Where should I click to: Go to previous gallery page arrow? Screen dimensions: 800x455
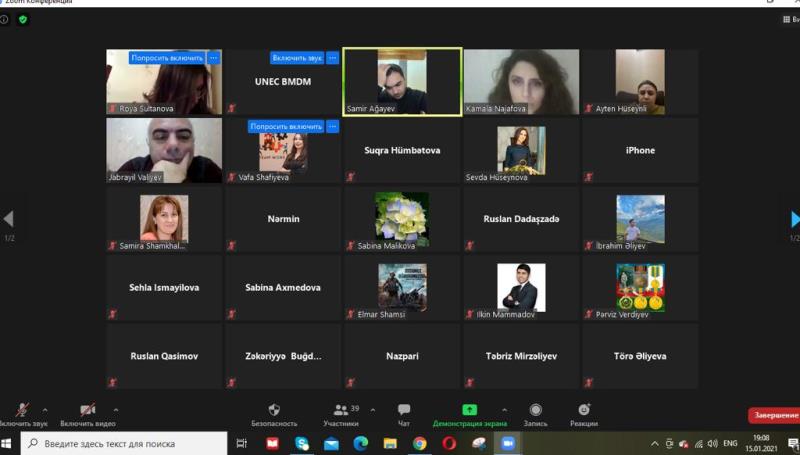coord(8,219)
